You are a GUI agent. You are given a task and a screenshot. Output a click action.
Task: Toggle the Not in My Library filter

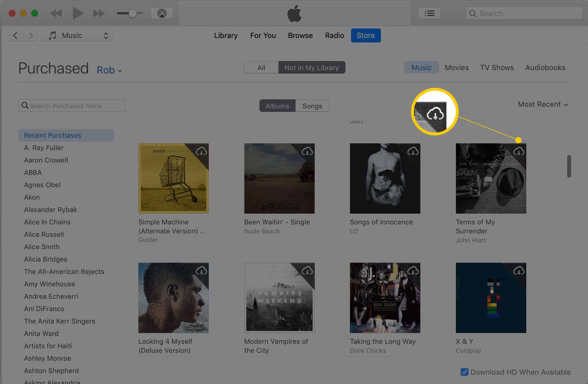pyautogui.click(x=312, y=67)
